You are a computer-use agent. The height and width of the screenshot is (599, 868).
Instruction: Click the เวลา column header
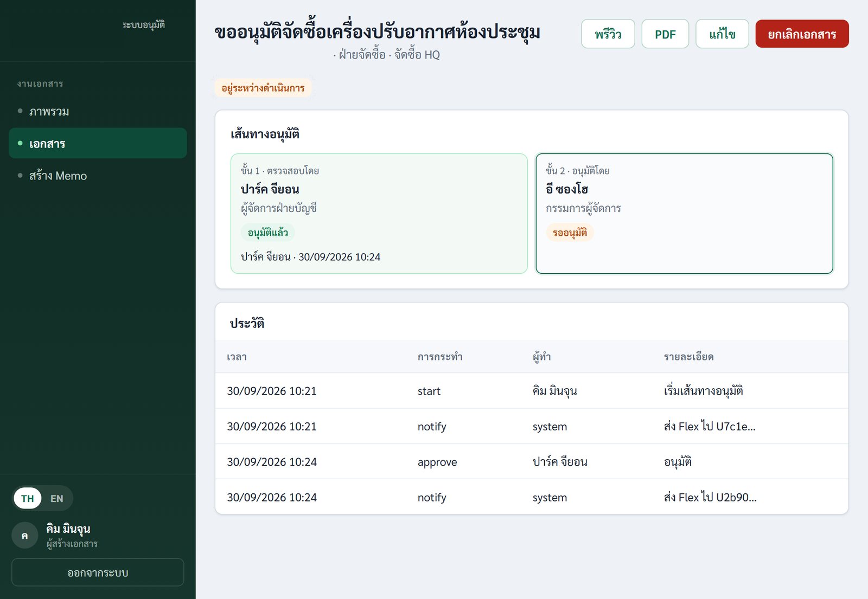tap(237, 357)
